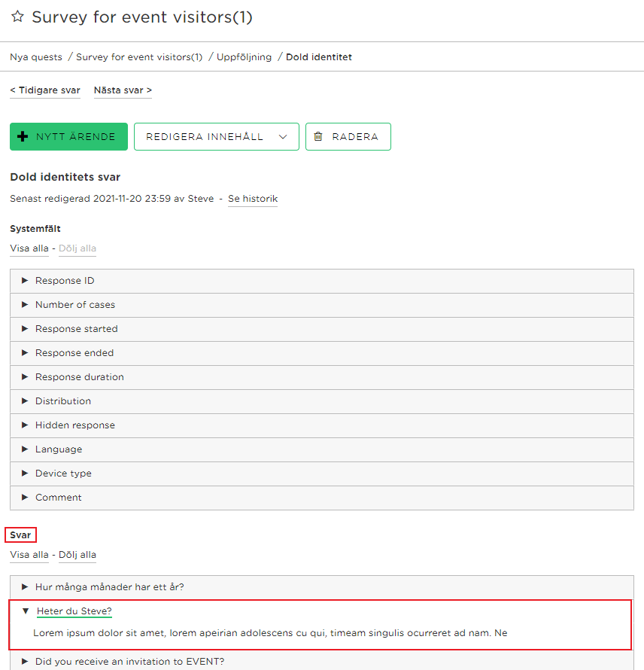The height and width of the screenshot is (670, 644).
Task: Click the trash can icon on Radera
Action: pos(318,137)
